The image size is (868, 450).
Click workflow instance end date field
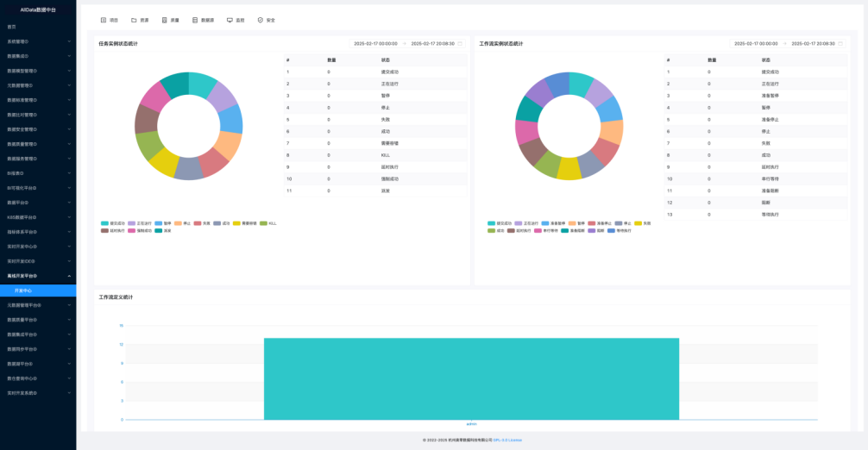(813, 44)
